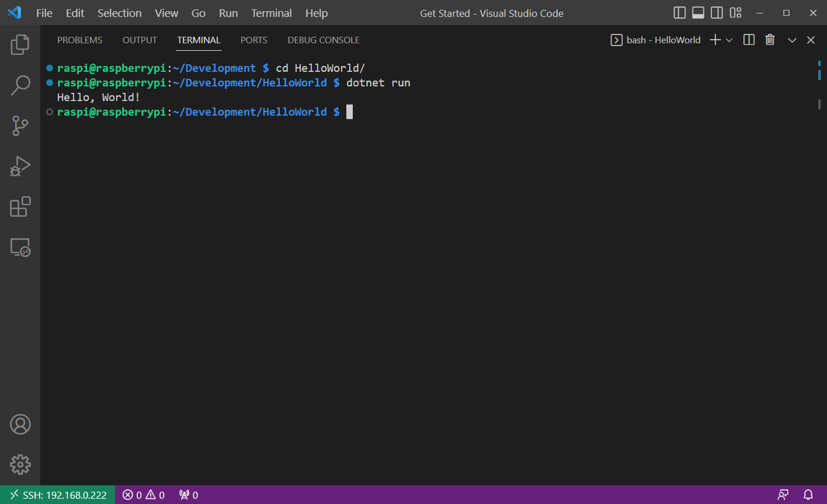The height and width of the screenshot is (504, 827).
Task: Click the SSH: 192.168.0.222 remote indicator
Action: pos(58,495)
